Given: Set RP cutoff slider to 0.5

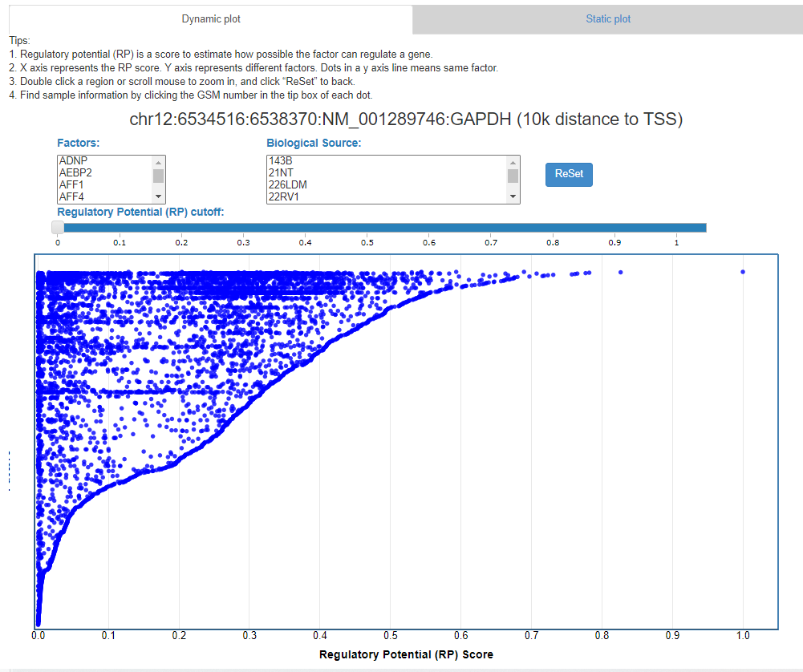Looking at the screenshot, I should click(367, 227).
